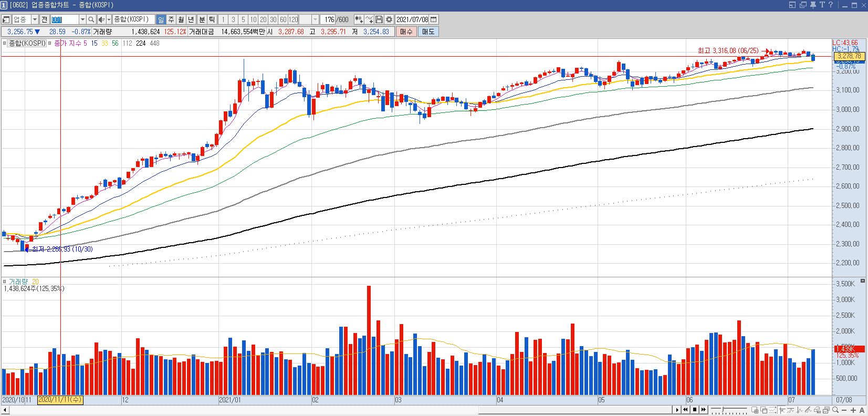
Task: Click the fast-forward button on bottom bar
Action: click(704, 410)
